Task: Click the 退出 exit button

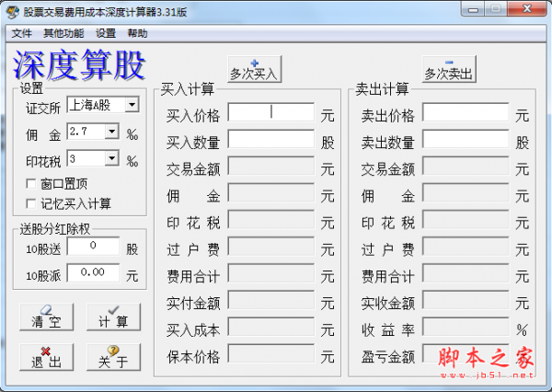Action: tap(47, 357)
